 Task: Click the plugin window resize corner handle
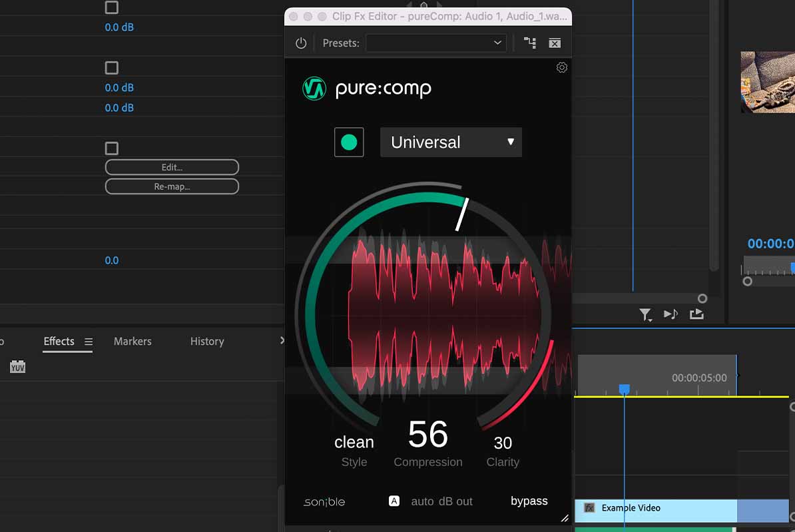(565, 518)
